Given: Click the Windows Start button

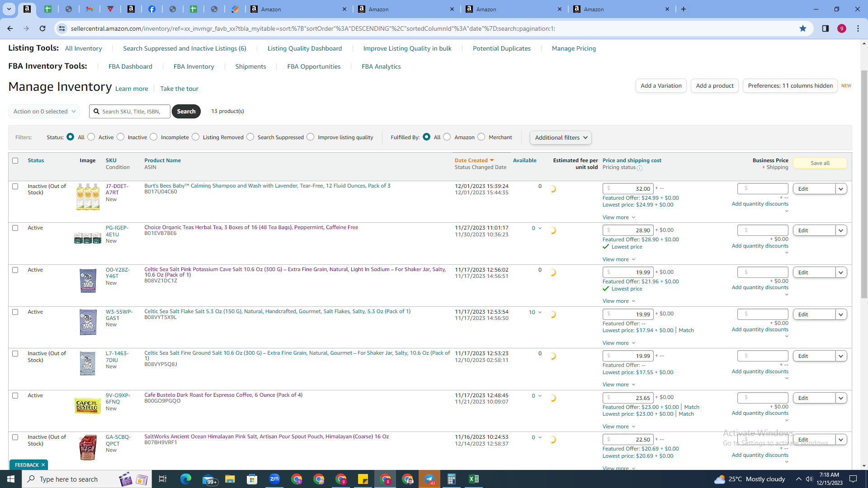Looking at the screenshot, I should coord(11,479).
